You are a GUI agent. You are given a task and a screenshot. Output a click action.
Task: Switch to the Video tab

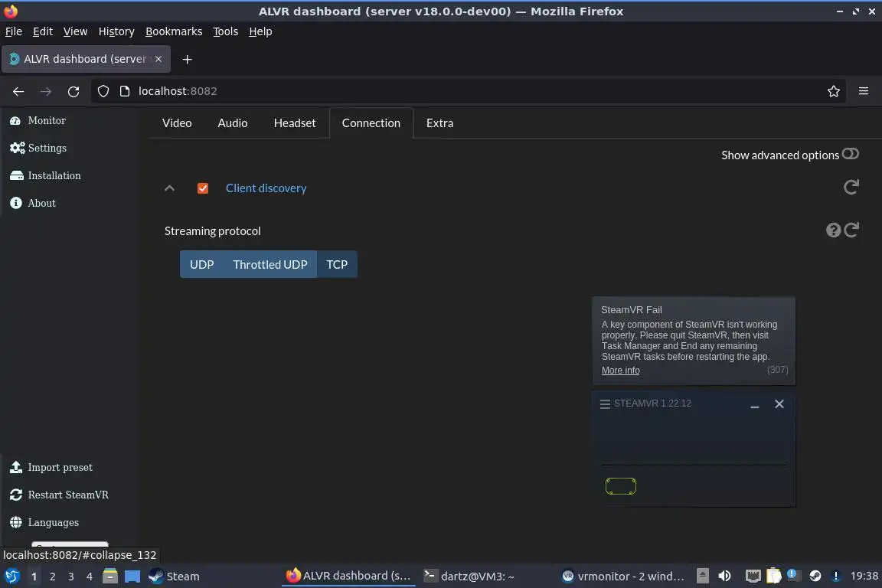coord(177,122)
